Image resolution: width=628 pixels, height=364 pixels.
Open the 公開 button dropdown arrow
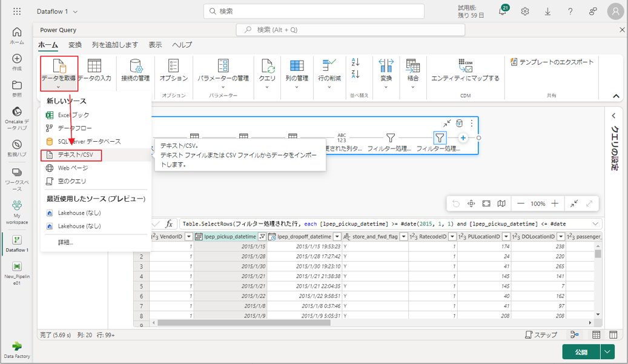[x=607, y=352]
